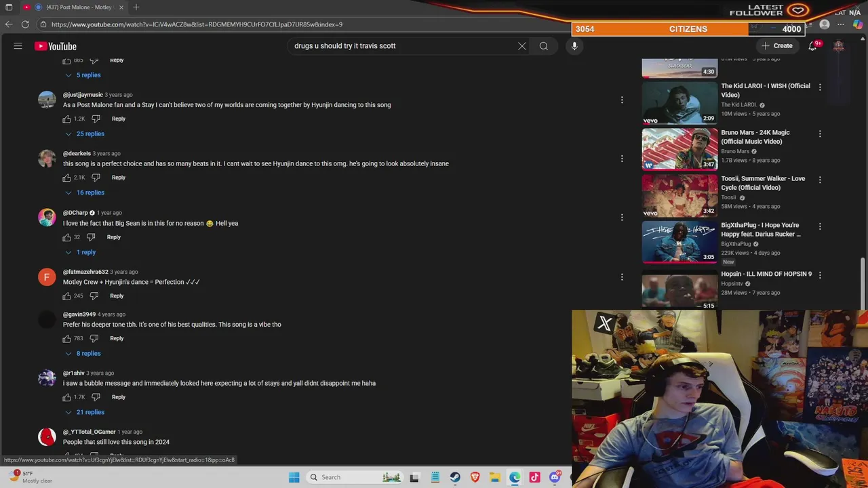
Task: Open options for the Hopsin ILL MIND video
Action: click(820, 275)
